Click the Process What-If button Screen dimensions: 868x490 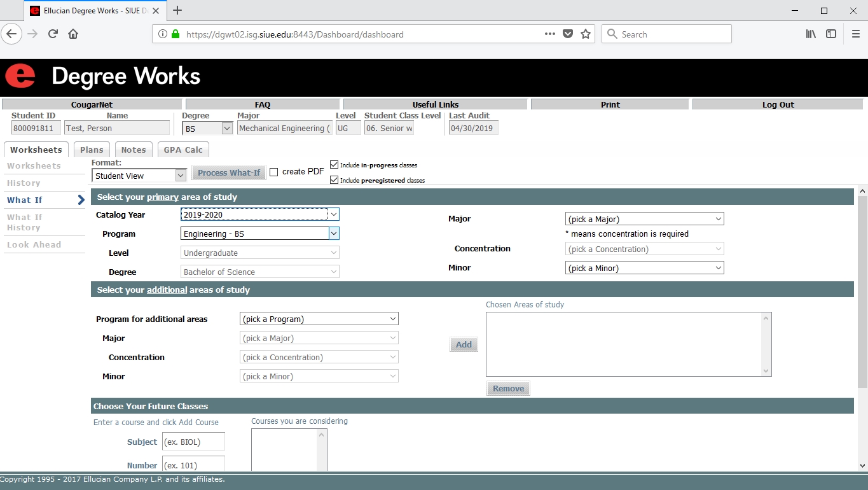point(228,173)
